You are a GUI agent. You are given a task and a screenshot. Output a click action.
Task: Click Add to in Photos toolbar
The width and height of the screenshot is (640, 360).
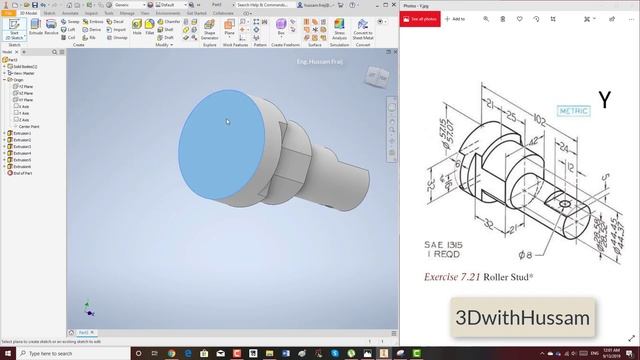point(455,19)
